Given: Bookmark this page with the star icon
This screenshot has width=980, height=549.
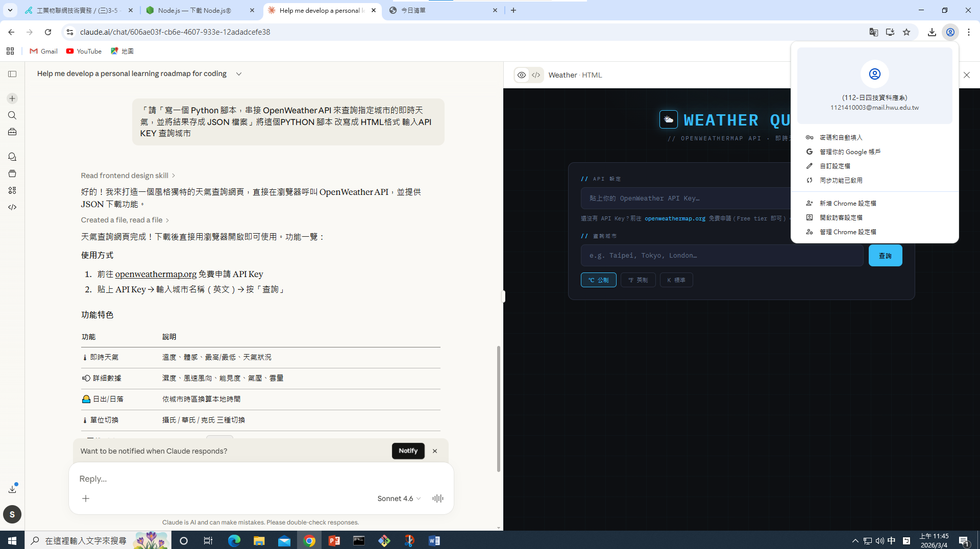Looking at the screenshot, I should click(906, 32).
